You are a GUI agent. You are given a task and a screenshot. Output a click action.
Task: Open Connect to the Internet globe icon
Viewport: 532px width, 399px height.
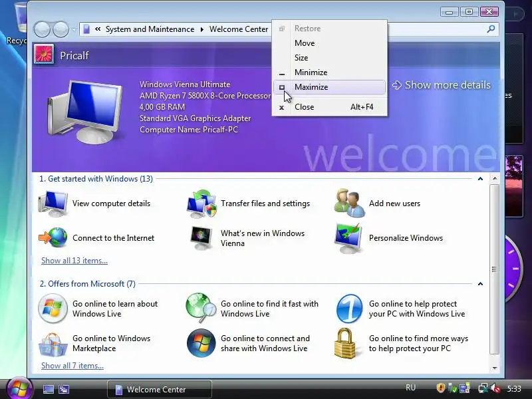53,238
